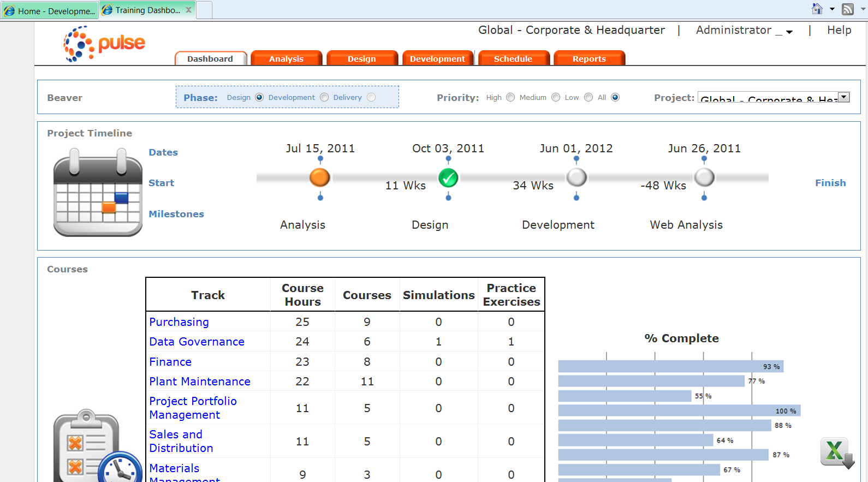Viewport: 868px width, 482px height.
Task: Click the 77 % completion bar
Action: click(652, 381)
